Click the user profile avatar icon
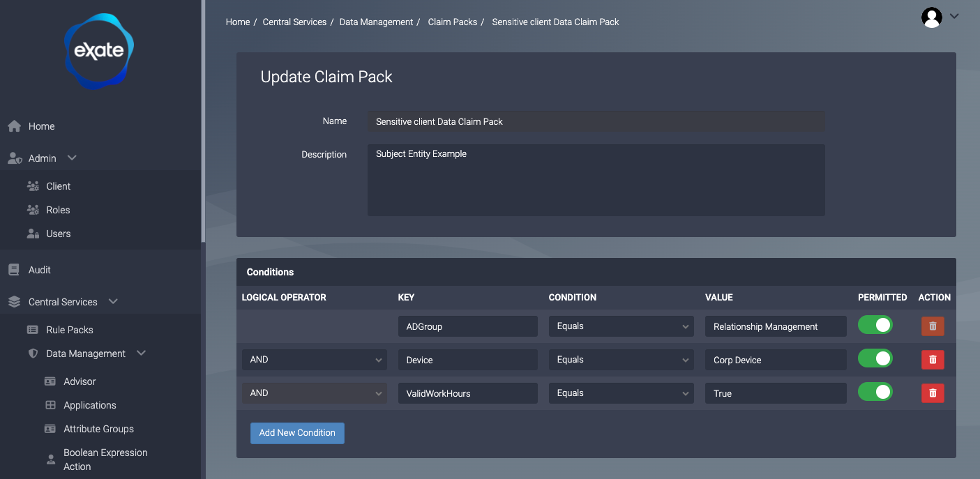980x479 pixels. [x=931, y=17]
